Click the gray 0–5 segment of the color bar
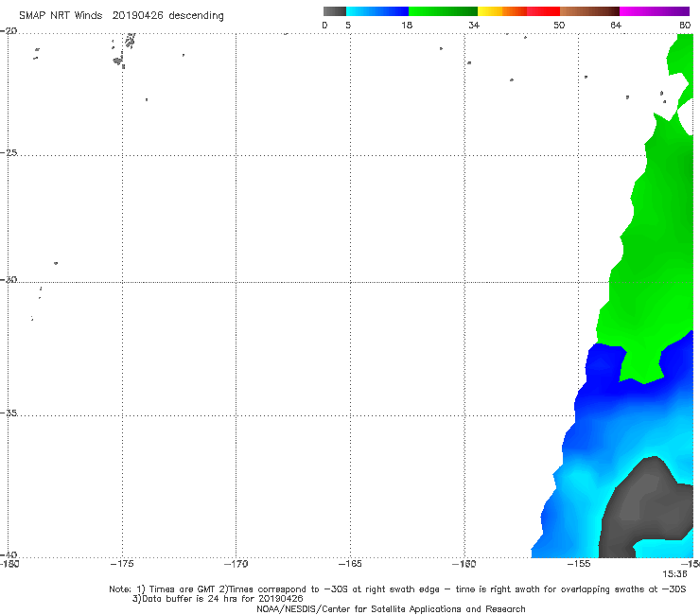 tap(335, 11)
